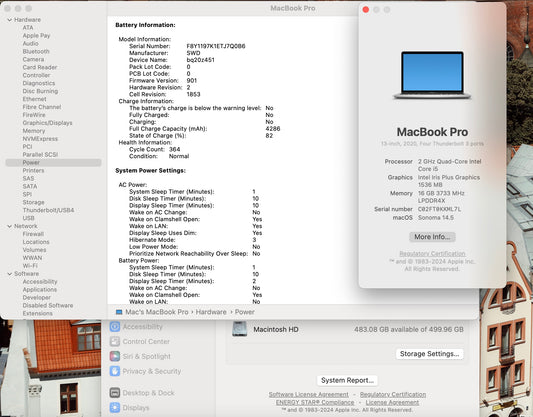Click the Cycle Count value 364
533x417 pixels.
tap(175, 149)
